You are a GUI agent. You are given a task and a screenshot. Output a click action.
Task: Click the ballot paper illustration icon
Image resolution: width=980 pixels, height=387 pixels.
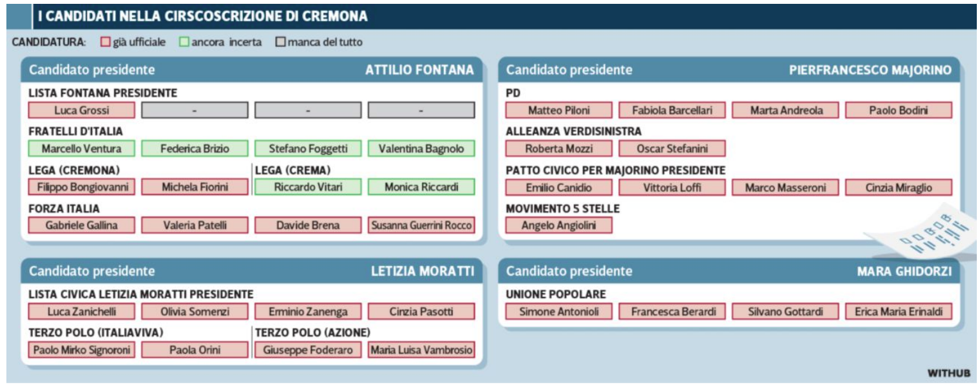(x=922, y=230)
